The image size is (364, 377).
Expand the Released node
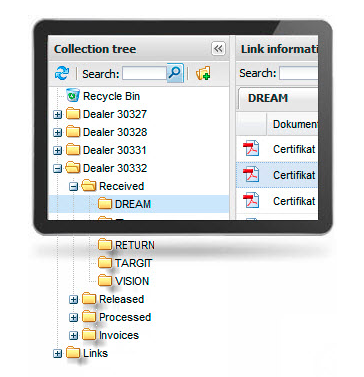[x=74, y=300]
